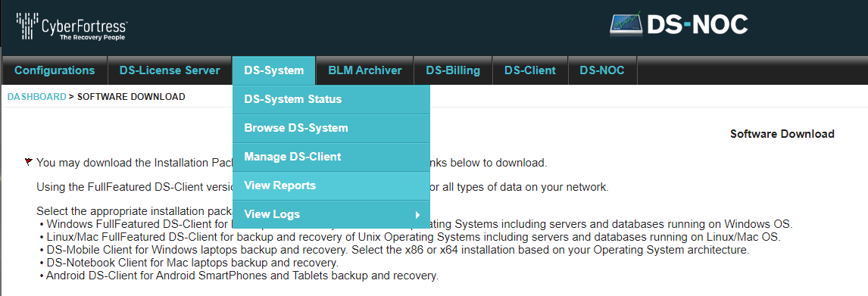Open the Configurations tab
Viewport: 868px width, 296px height.
[x=55, y=70]
